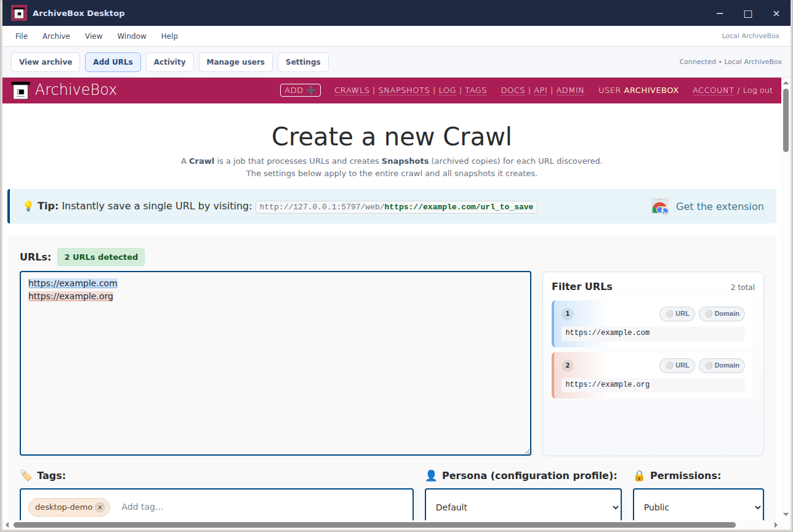Open the Manage users tab
The height and width of the screenshot is (532, 793).
click(235, 62)
